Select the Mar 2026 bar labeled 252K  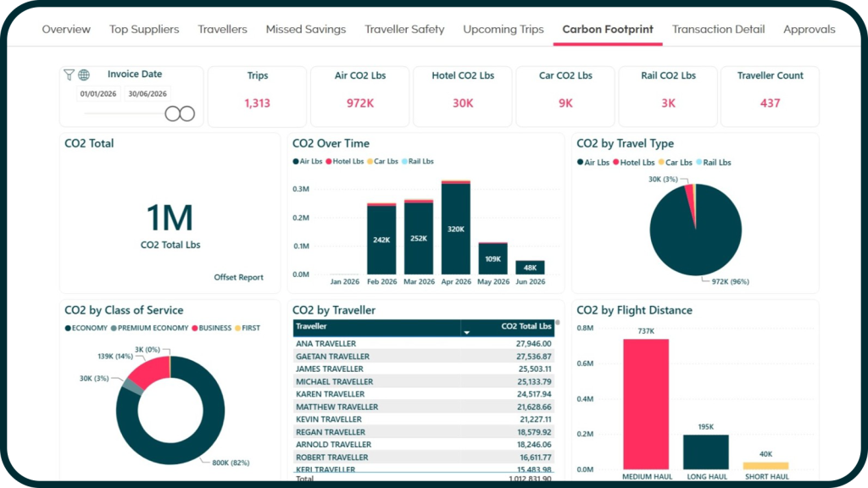point(419,238)
